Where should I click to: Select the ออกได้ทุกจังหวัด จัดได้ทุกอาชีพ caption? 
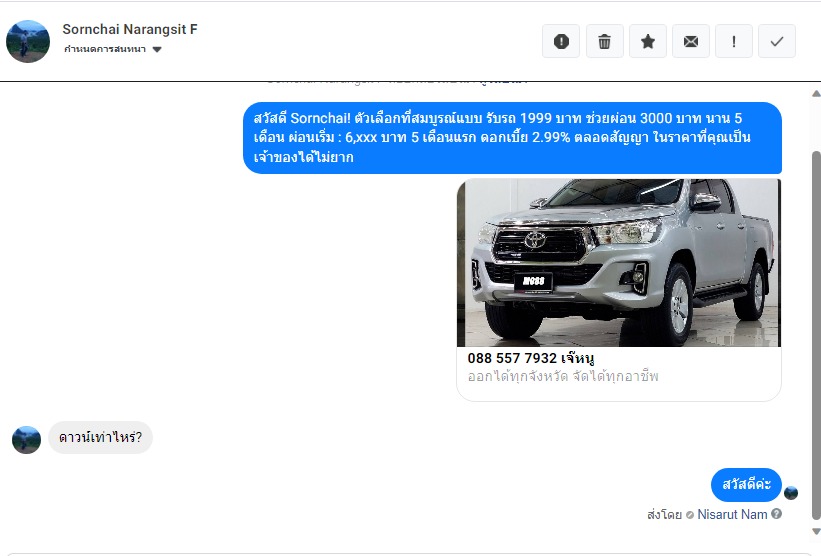pyautogui.click(x=563, y=376)
